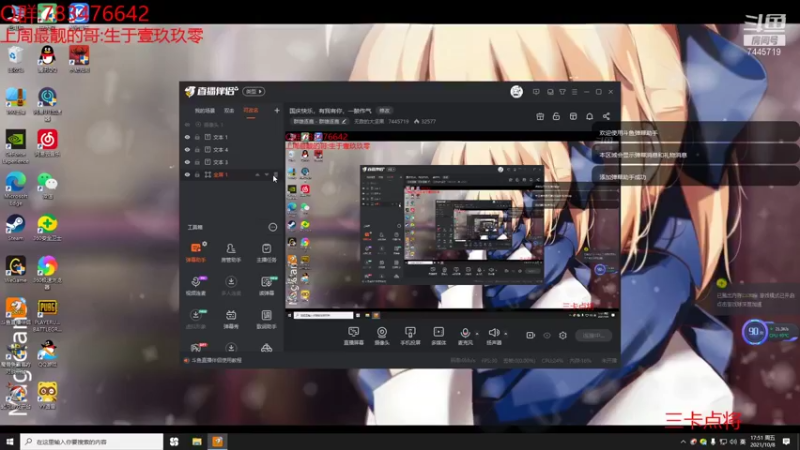Switch to the middle scene tab
The width and height of the screenshot is (800, 450).
pyautogui.click(x=229, y=111)
